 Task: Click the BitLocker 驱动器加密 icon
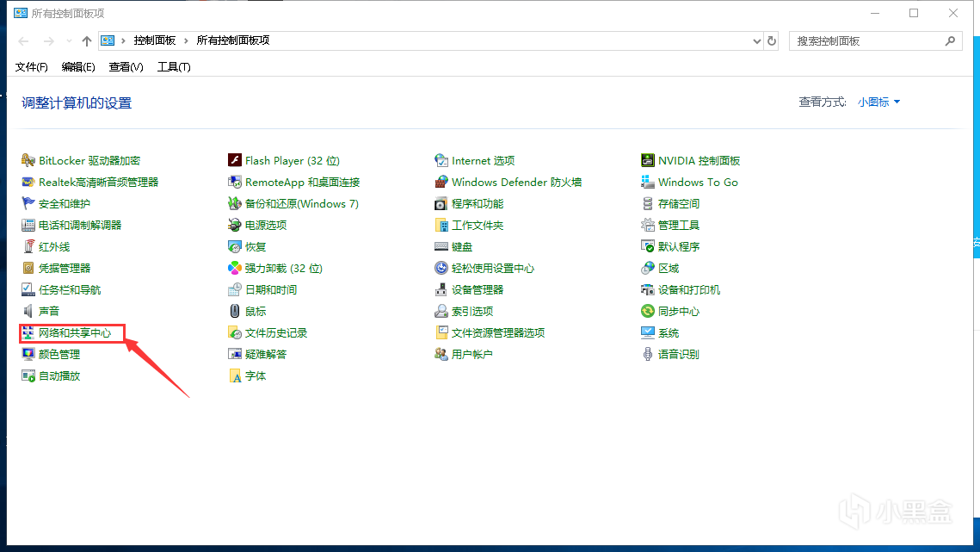[28, 161]
